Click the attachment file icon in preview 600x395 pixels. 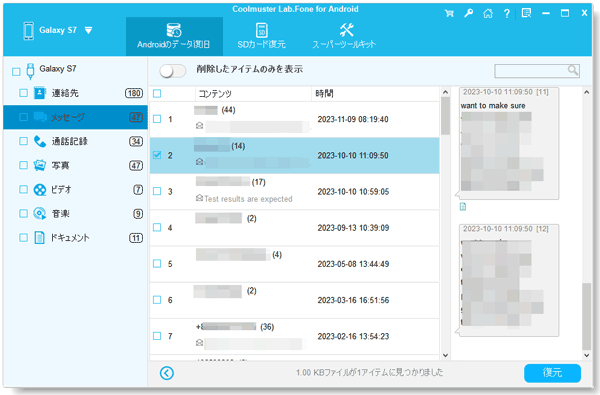pos(463,207)
